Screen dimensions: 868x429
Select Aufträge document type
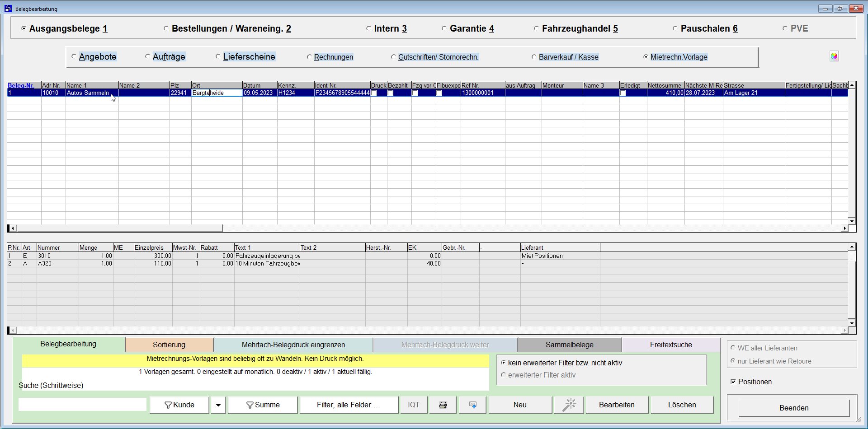tap(165, 57)
